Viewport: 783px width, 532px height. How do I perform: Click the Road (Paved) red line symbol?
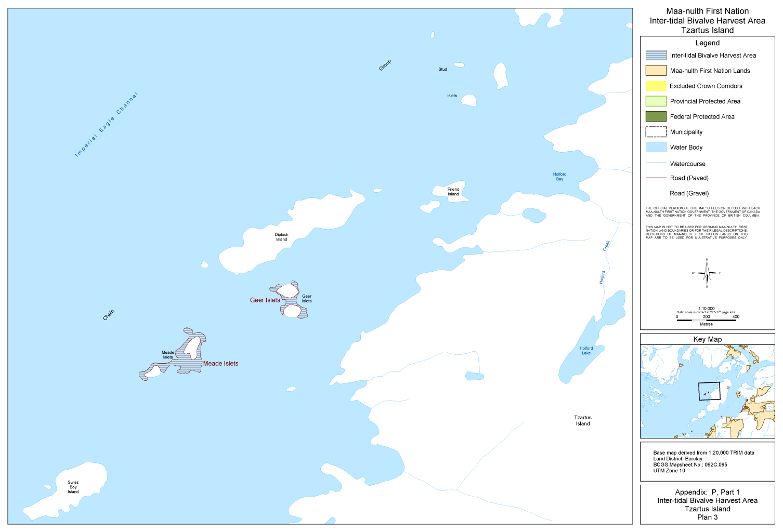pos(656,178)
